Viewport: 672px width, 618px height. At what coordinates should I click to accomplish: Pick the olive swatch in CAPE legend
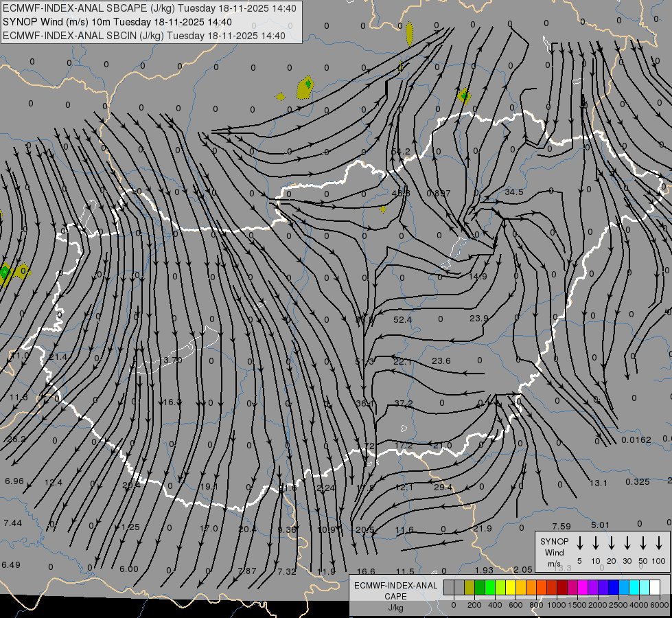(x=470, y=587)
